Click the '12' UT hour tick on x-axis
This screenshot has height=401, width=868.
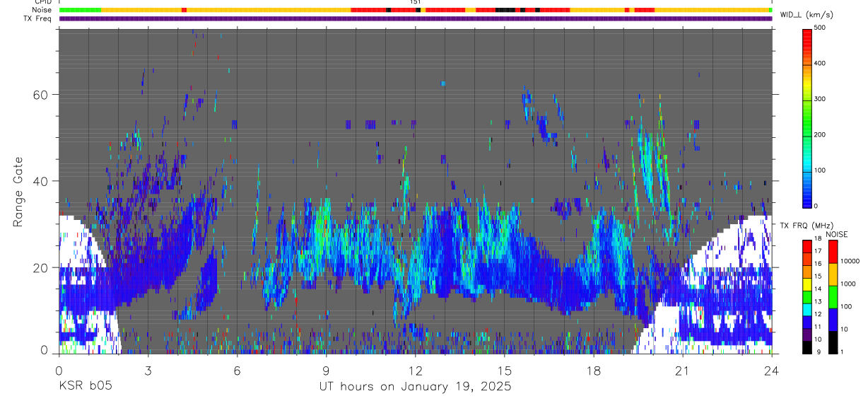click(x=415, y=370)
